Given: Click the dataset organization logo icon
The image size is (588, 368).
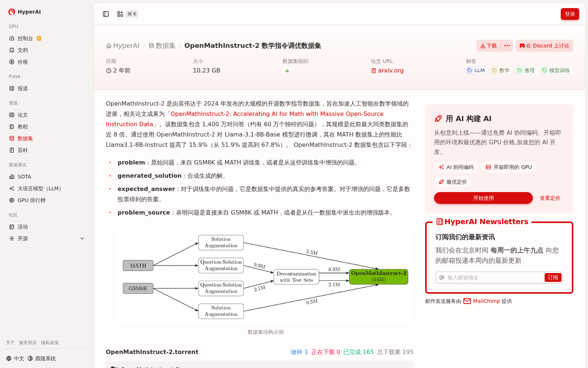Looking at the screenshot, I should point(287,70).
